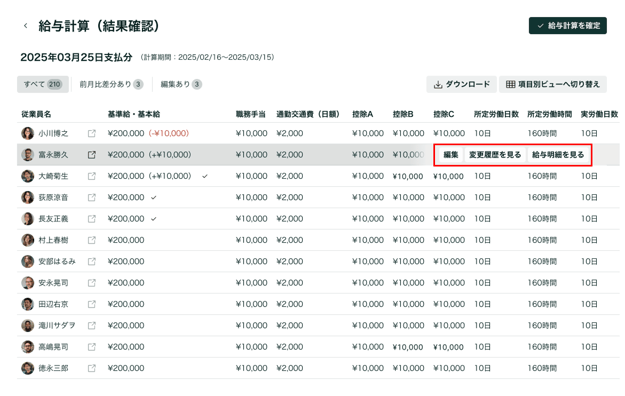Open 安永晃司's external link icon

pos(92,283)
